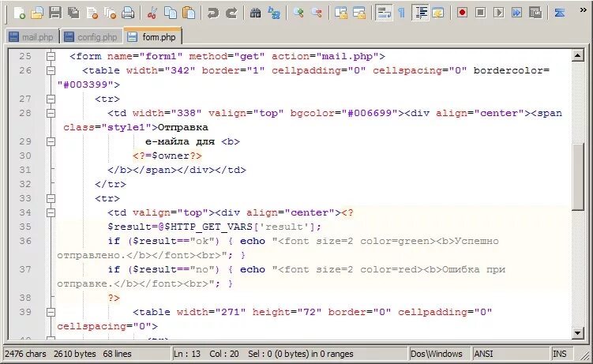The image size is (593, 364).
Task: Select the form.php tab
Action: pos(152,36)
